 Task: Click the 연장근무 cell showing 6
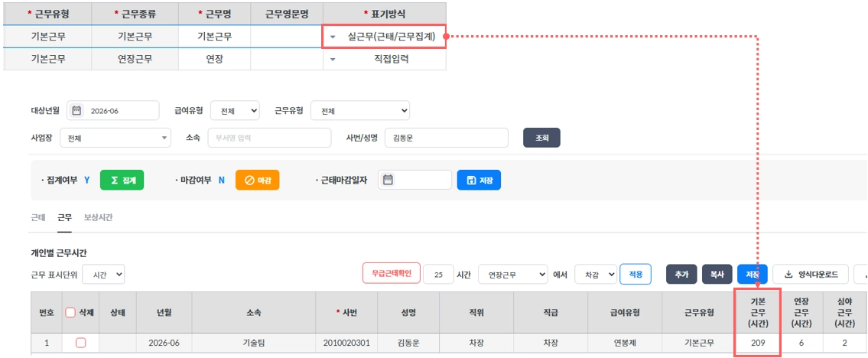tap(801, 343)
